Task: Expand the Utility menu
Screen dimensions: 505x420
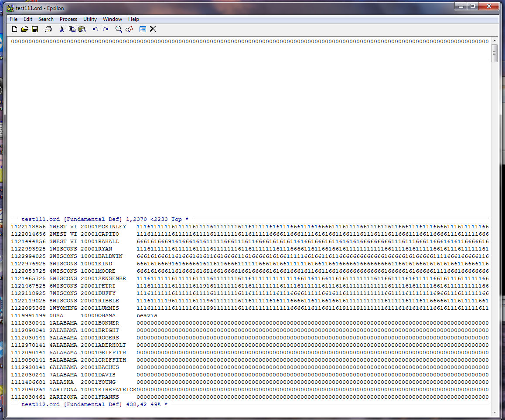Action: [x=90, y=19]
